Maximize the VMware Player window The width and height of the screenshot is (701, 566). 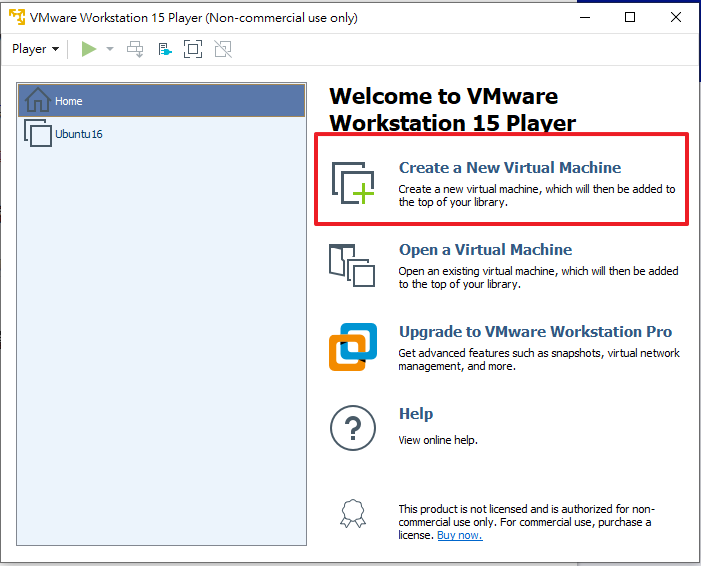(x=630, y=17)
